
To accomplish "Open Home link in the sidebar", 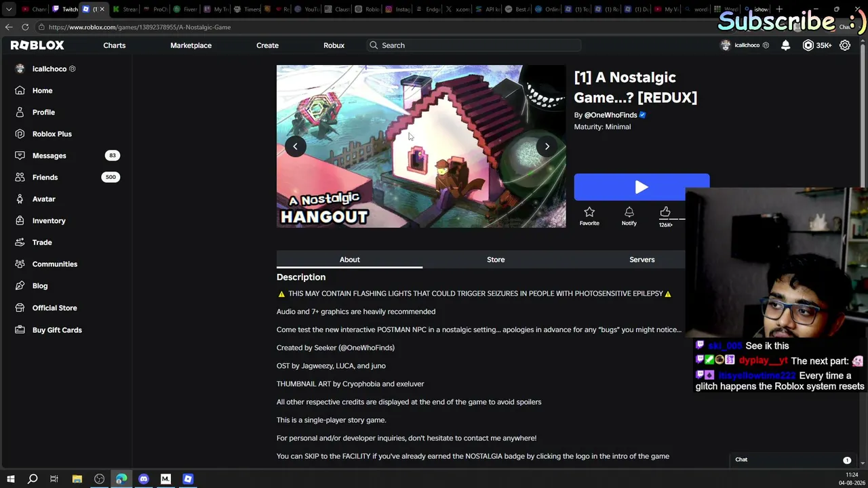I will (x=42, y=90).
